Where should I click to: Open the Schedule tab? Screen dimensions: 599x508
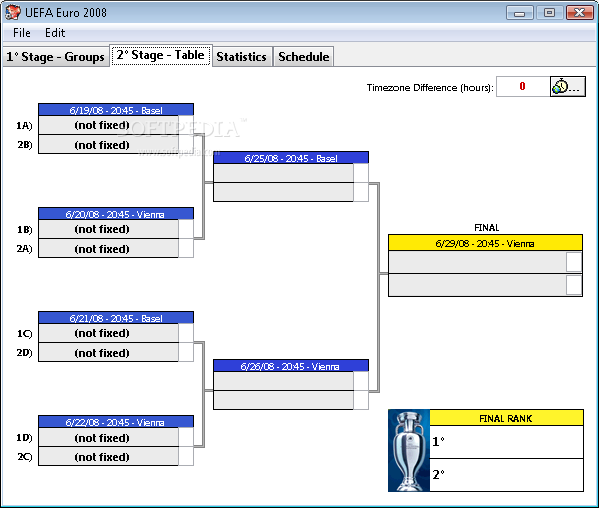pos(304,57)
